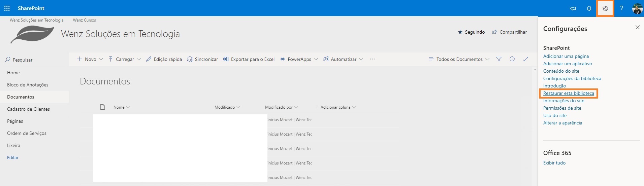
Task: Open Páginas in left navigation
Action: [x=15, y=121]
